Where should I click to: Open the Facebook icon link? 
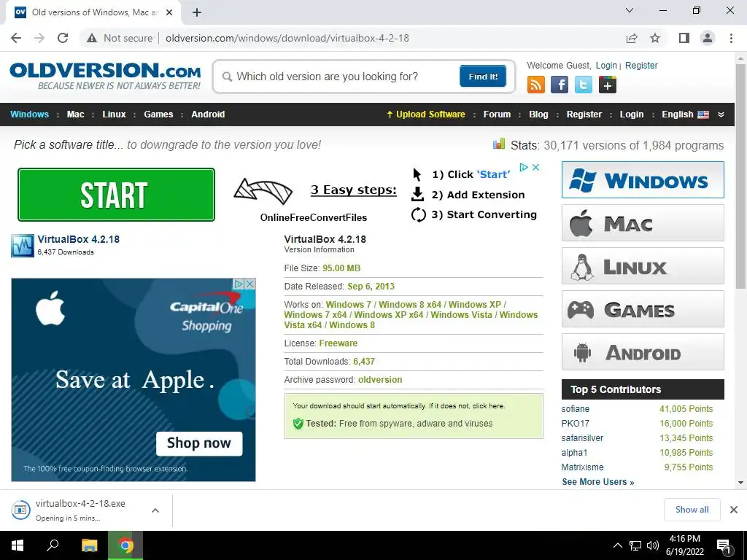[x=560, y=85]
